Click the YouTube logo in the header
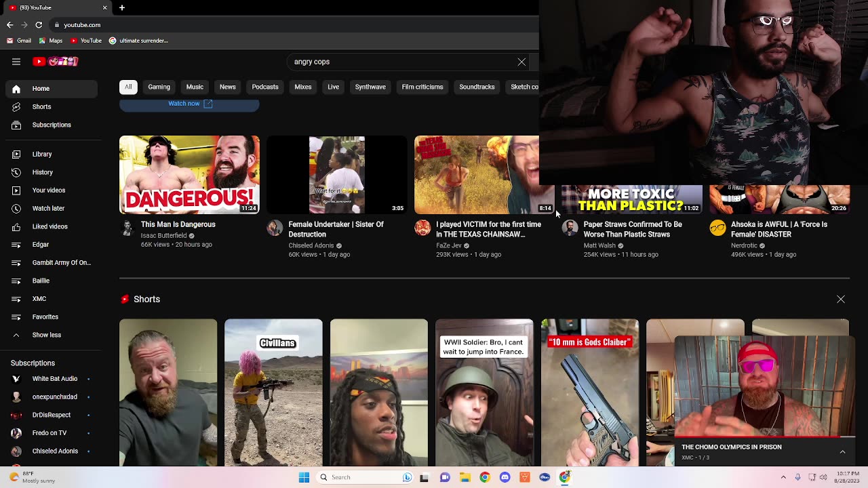Image resolution: width=868 pixels, height=488 pixels. [56, 62]
